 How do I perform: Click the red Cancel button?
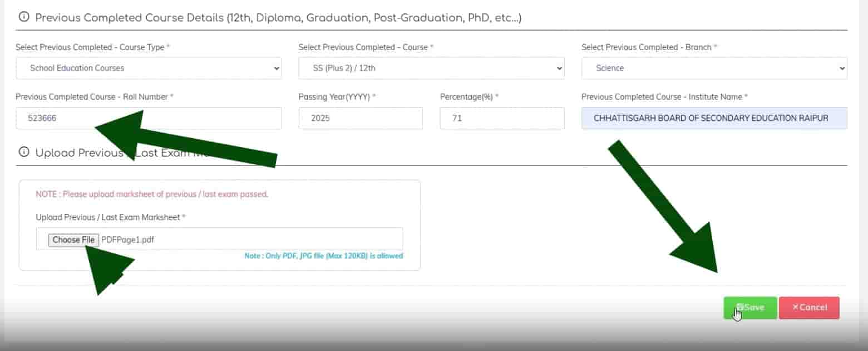809,308
